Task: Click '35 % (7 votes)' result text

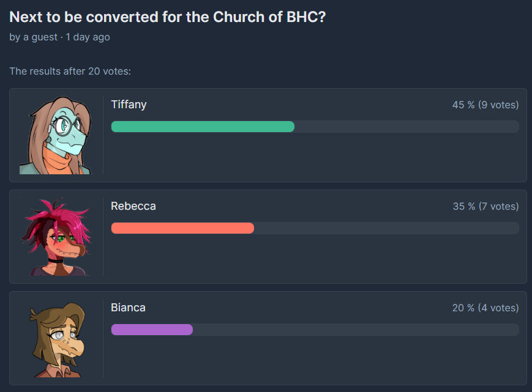Action: [485, 206]
